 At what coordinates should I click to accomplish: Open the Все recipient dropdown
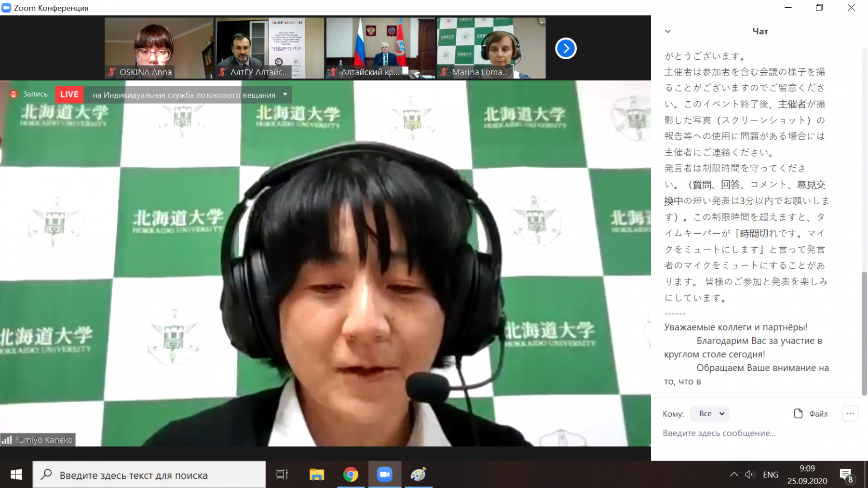click(710, 413)
